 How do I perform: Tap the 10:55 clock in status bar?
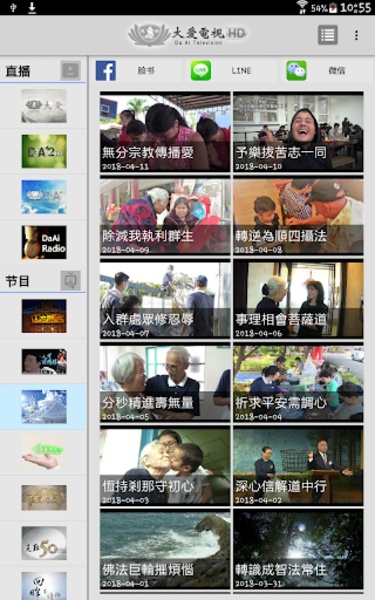[x=355, y=8]
